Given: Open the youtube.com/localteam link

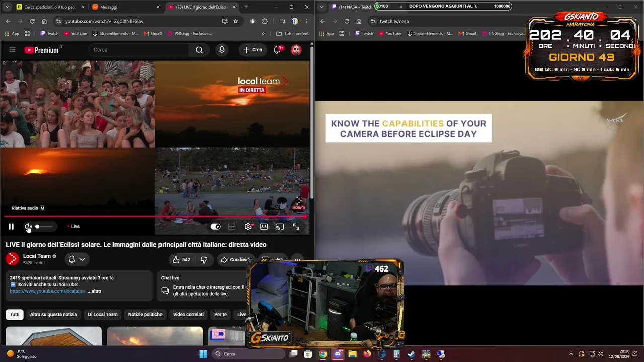Looking at the screenshot, I should coord(48,291).
